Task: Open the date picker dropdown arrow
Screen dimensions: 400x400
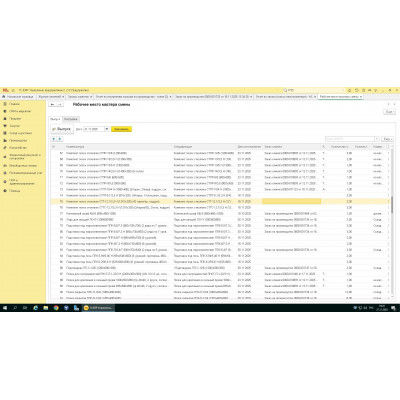Action: coord(107,129)
